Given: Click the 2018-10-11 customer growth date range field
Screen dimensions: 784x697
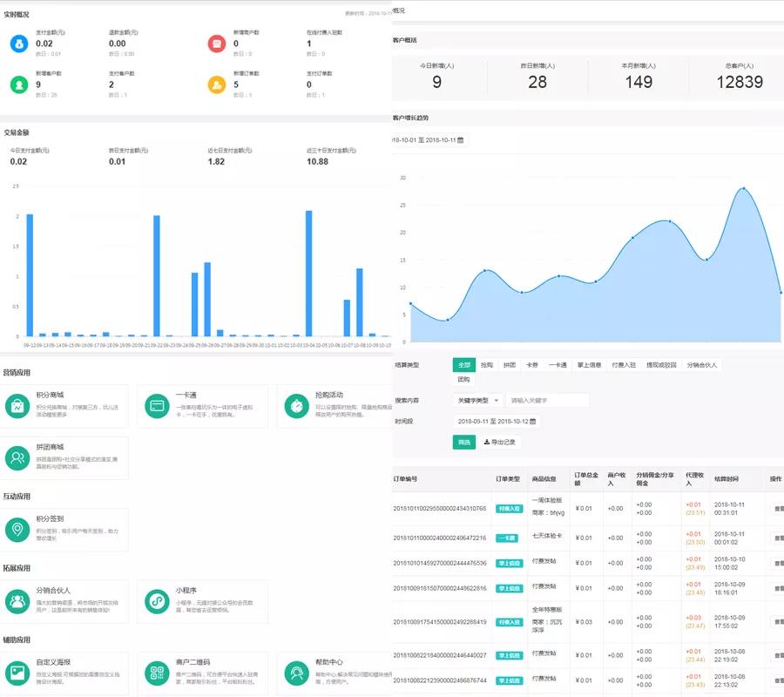Looking at the screenshot, I should click(x=429, y=140).
